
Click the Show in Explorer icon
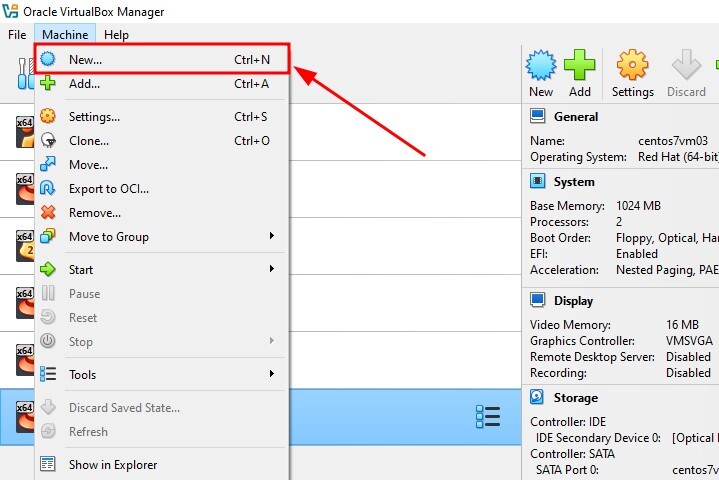click(x=47, y=464)
